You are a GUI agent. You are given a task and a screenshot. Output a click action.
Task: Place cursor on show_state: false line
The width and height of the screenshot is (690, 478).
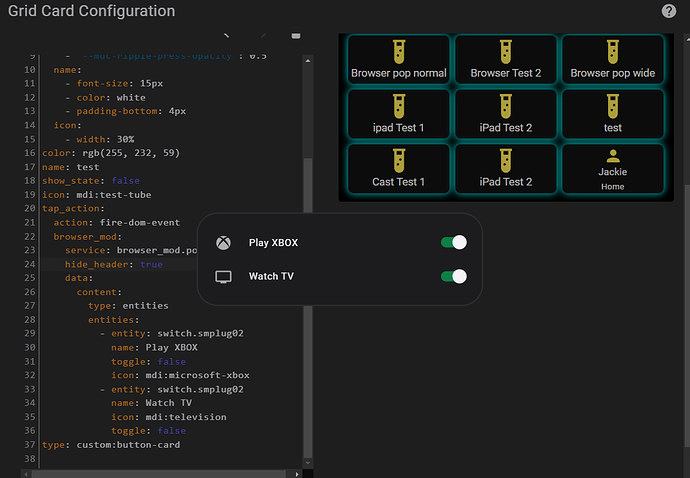point(90,181)
